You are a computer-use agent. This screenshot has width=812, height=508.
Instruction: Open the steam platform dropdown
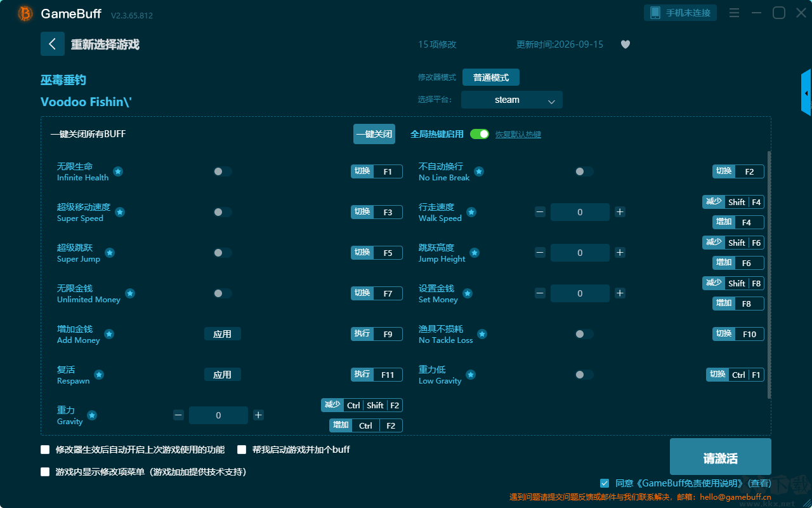click(x=512, y=100)
